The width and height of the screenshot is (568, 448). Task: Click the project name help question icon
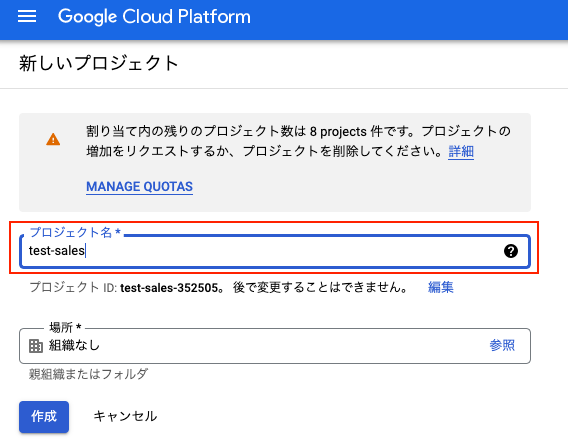pyautogui.click(x=511, y=251)
